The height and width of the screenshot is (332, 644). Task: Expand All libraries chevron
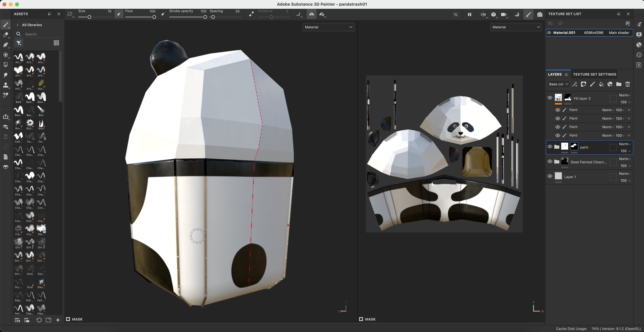pos(17,25)
